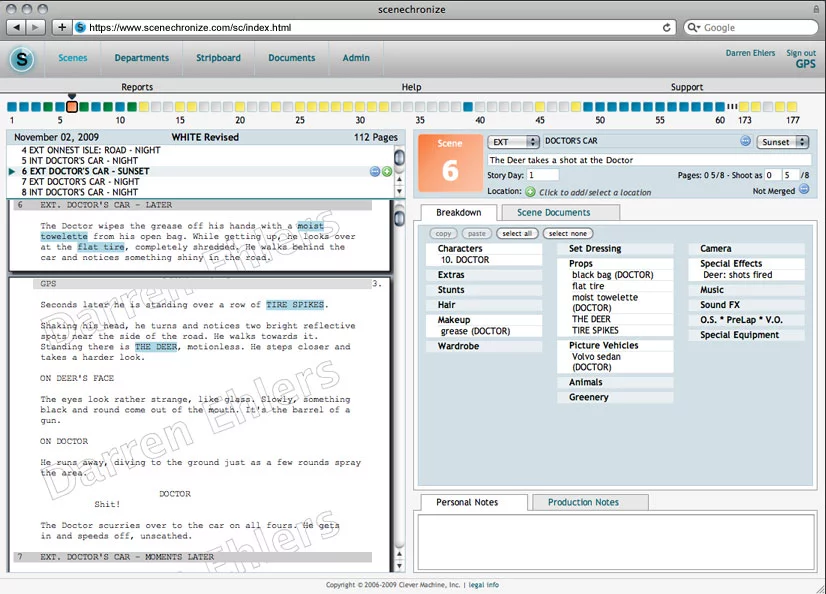The height and width of the screenshot is (594, 826).
Task: Click the DOCTOR'S CAR set name field
Action: pyautogui.click(x=640, y=141)
